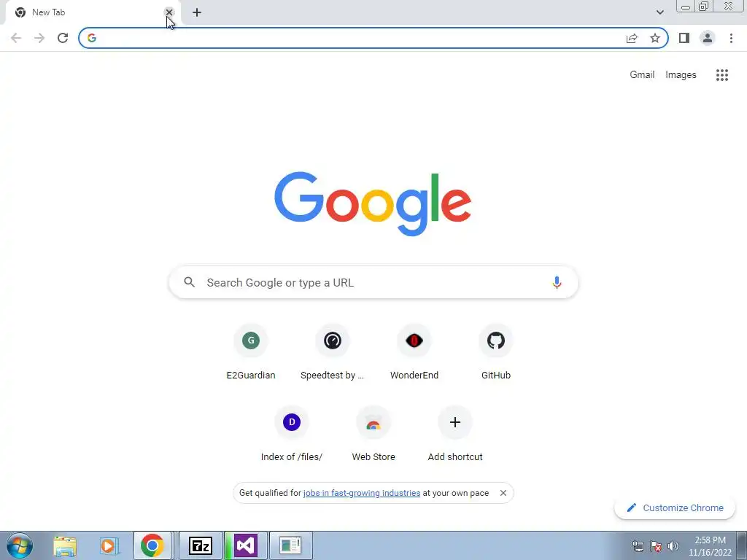
Task: Start voice search with the microphone
Action: pyautogui.click(x=557, y=282)
